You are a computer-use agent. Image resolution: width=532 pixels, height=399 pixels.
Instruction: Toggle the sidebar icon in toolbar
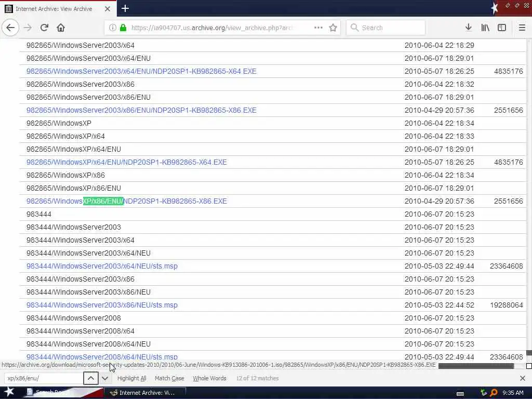tap(501, 28)
